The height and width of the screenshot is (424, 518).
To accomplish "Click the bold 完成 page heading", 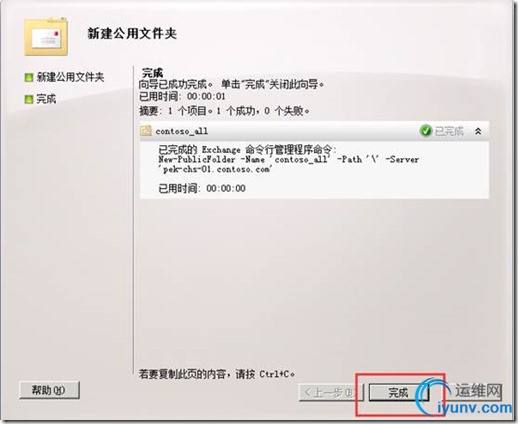I will tap(152, 73).
